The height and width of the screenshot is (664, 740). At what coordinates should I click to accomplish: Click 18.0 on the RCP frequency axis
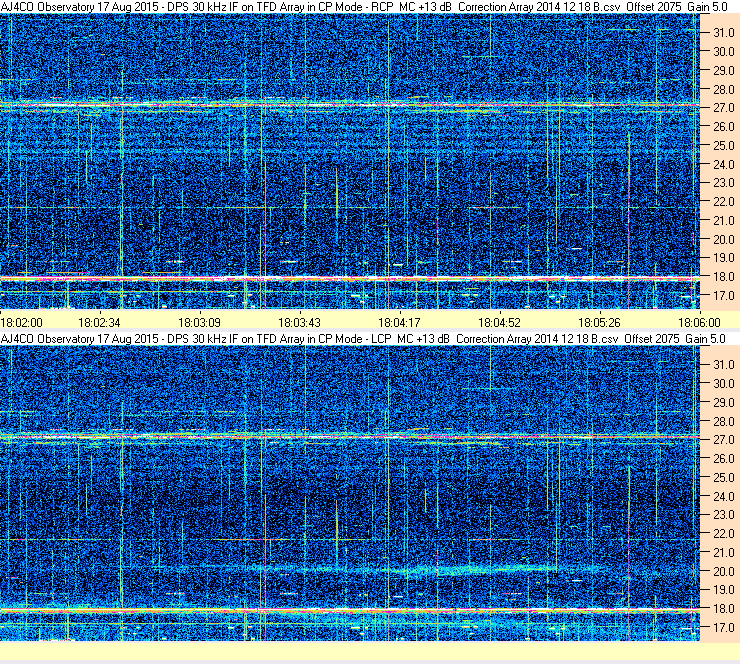point(723,277)
